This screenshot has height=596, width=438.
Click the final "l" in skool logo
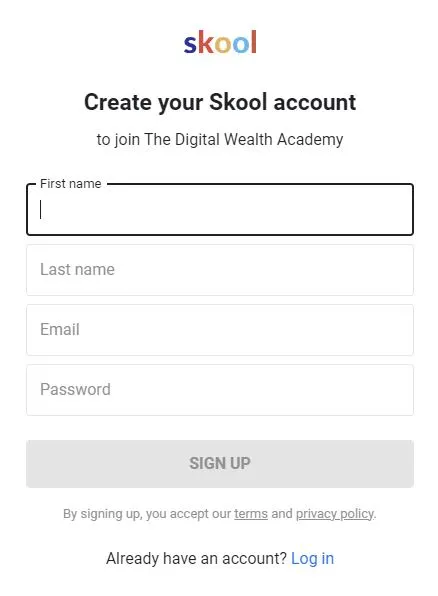tap(254, 42)
